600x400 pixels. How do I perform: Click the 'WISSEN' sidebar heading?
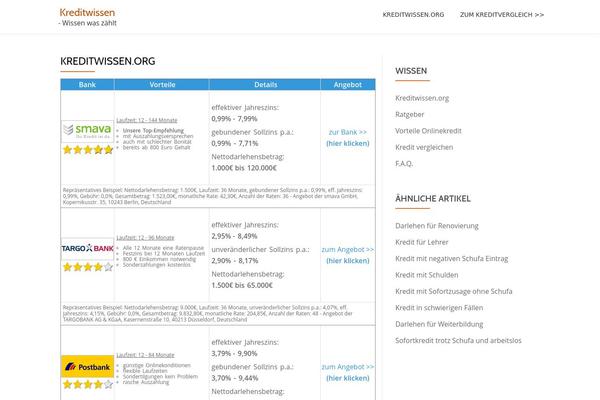coord(411,71)
